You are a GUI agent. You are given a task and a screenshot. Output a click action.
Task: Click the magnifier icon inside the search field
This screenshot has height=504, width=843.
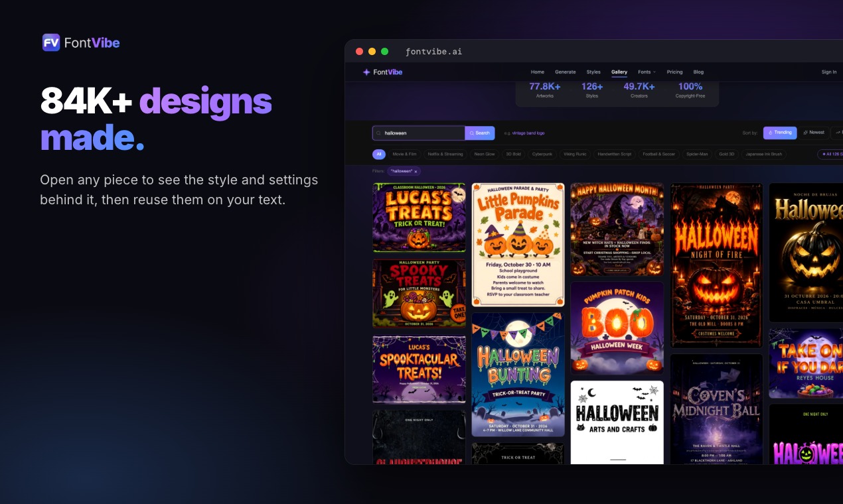(379, 133)
